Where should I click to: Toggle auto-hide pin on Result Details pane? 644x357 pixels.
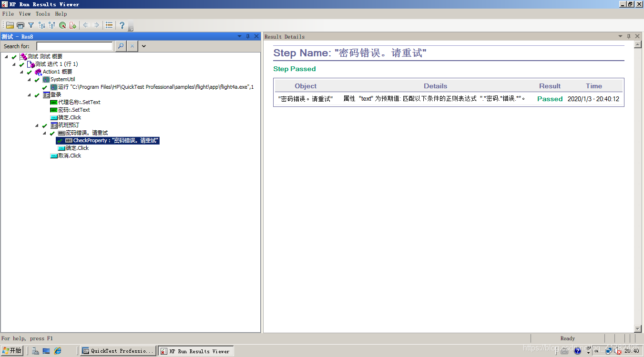click(x=629, y=36)
